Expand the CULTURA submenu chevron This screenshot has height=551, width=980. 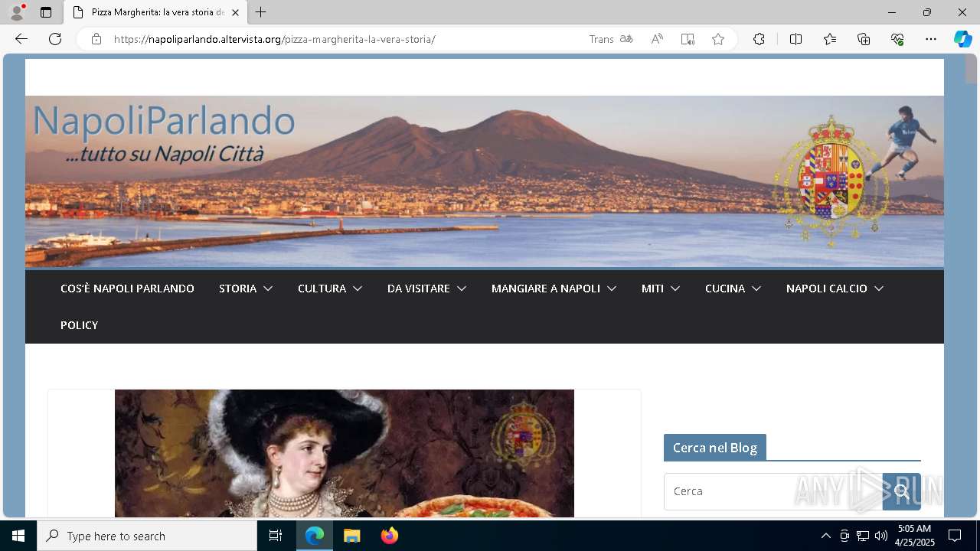[x=358, y=289]
